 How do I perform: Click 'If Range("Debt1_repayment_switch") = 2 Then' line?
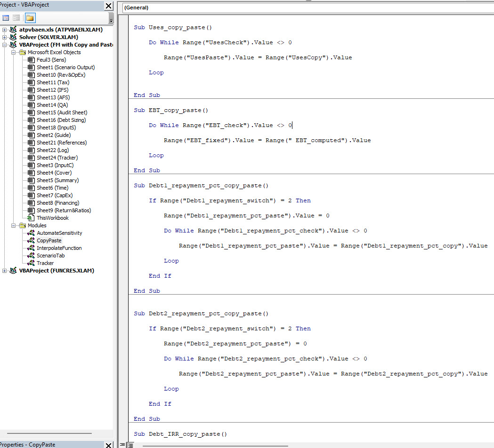tap(230, 200)
